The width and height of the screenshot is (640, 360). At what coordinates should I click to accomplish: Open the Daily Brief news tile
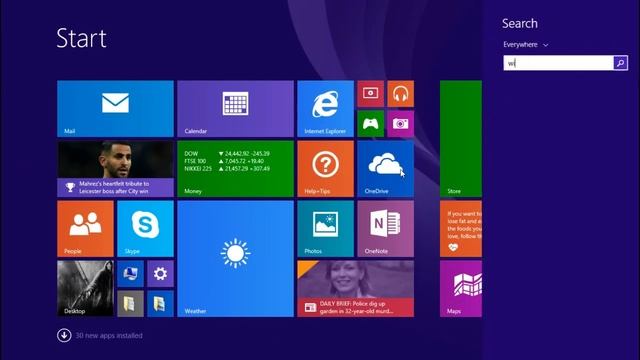click(356, 289)
